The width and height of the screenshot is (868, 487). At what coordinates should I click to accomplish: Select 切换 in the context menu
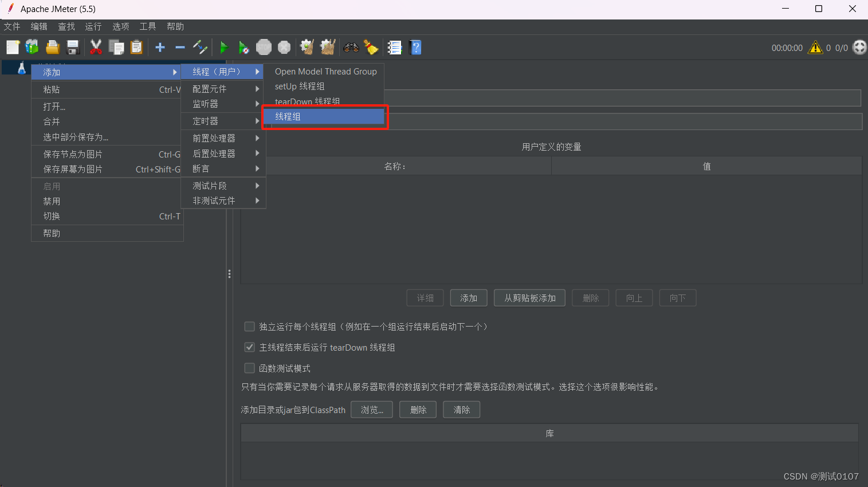coord(107,216)
